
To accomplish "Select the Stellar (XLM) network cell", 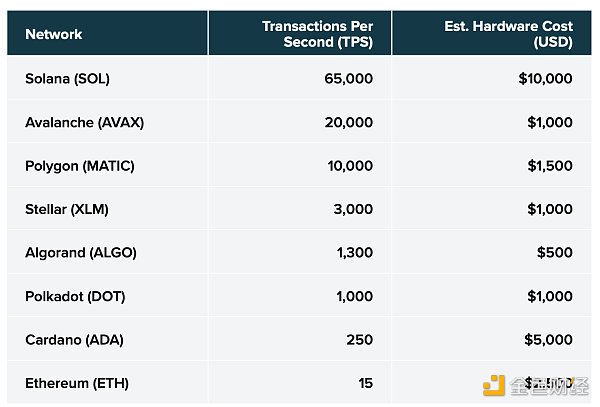I will [65, 209].
